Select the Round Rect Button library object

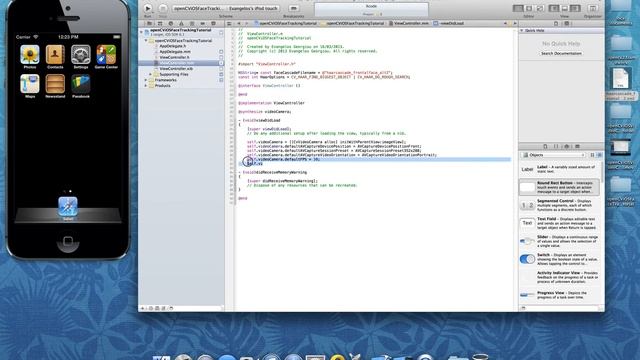[560, 187]
